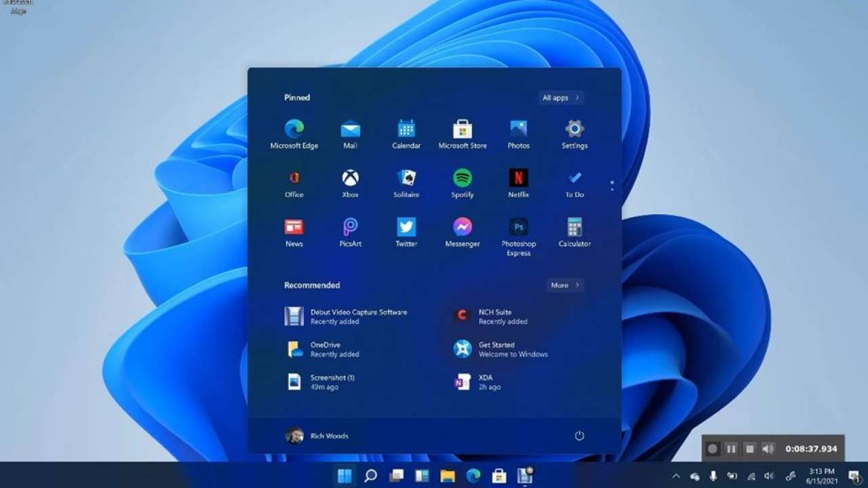This screenshot has width=868, height=488.
Task: Open the Calendar app
Action: pyautogui.click(x=406, y=134)
